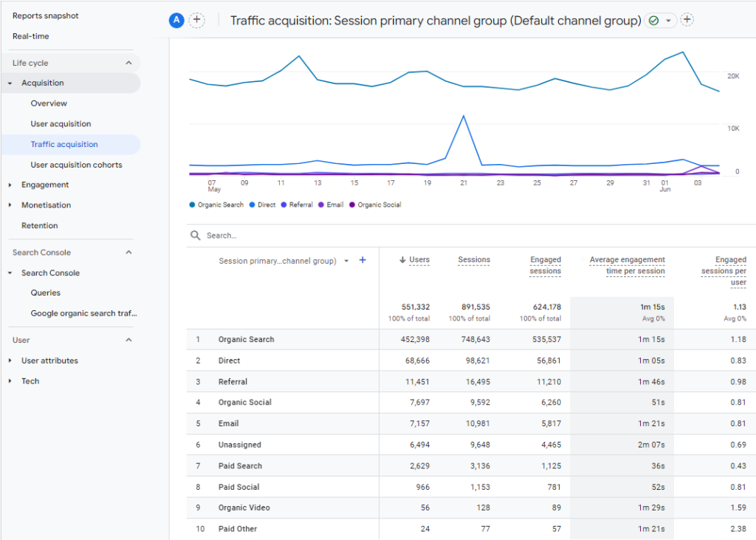
Task: Open the Retention report link
Action: [x=39, y=226]
